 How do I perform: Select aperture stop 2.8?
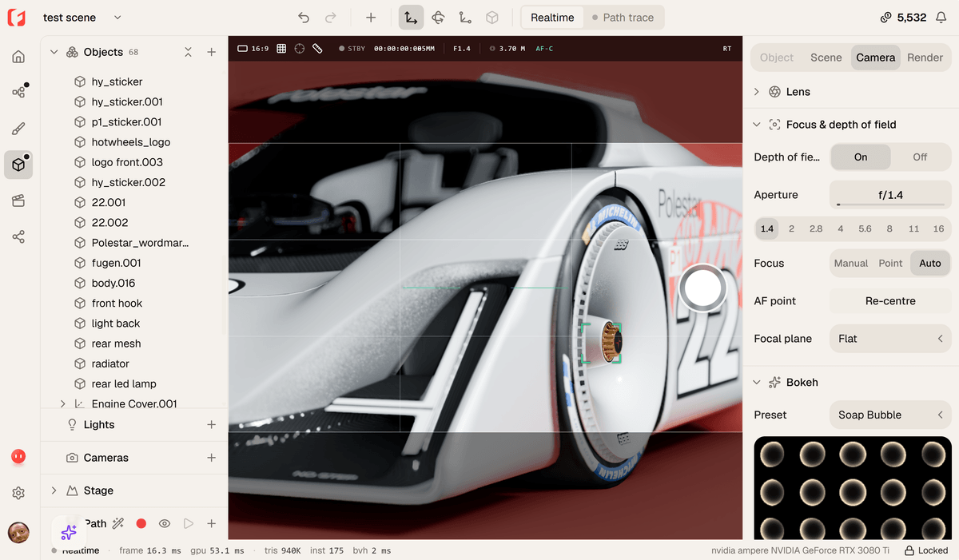(x=816, y=228)
